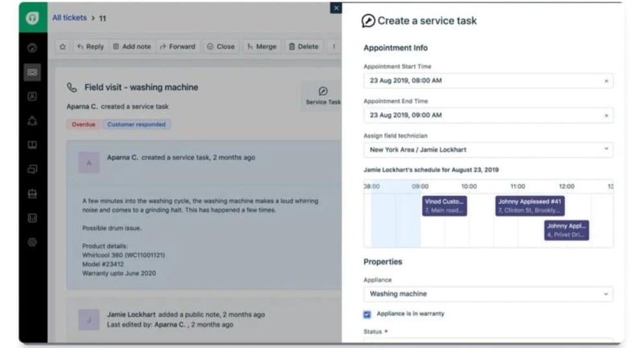Close the ticket via toolbar button
This screenshot has height=348, width=644.
(x=221, y=47)
